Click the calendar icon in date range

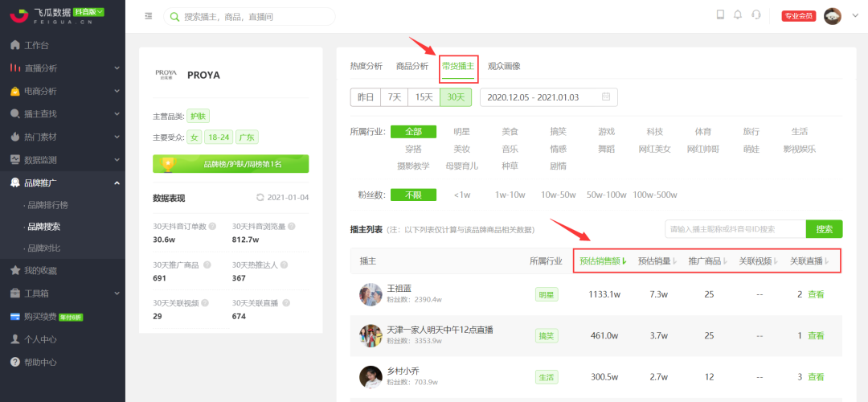click(x=606, y=97)
